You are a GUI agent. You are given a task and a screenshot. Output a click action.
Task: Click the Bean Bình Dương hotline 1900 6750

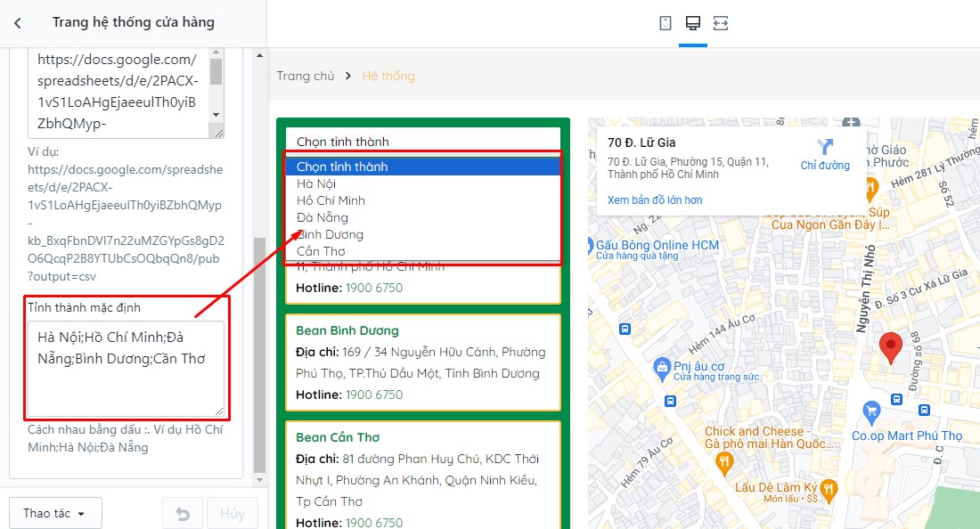[374, 395]
